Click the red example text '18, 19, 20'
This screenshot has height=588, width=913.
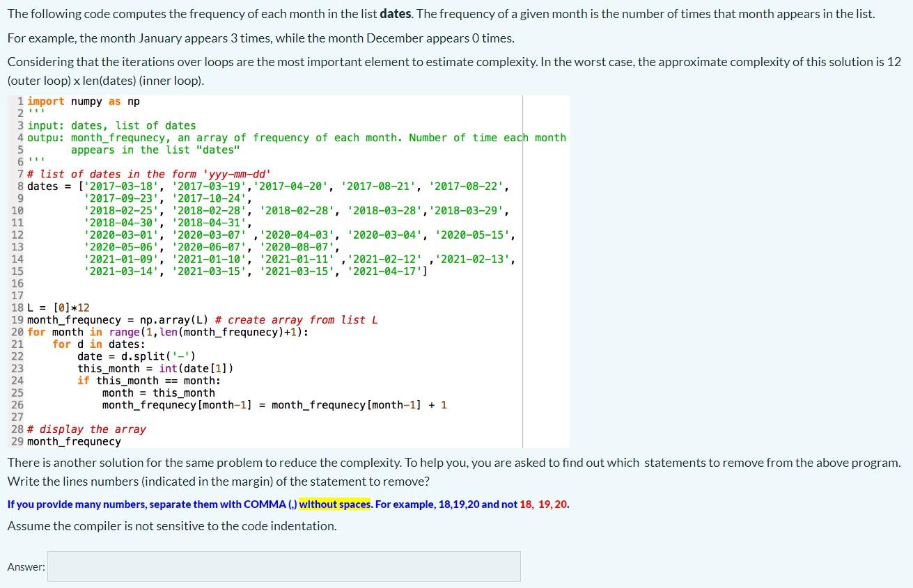(x=543, y=504)
